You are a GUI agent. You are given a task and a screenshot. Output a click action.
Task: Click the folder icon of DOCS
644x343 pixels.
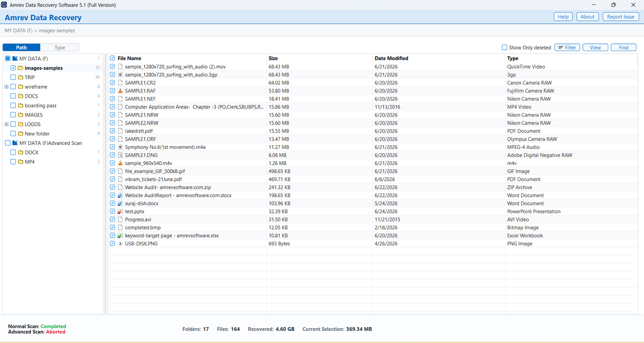pyautogui.click(x=21, y=96)
